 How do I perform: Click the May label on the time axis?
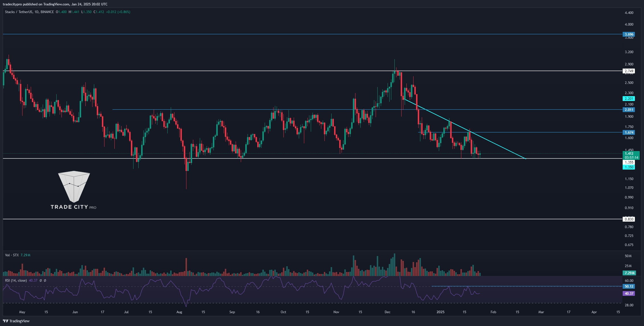click(22, 312)
